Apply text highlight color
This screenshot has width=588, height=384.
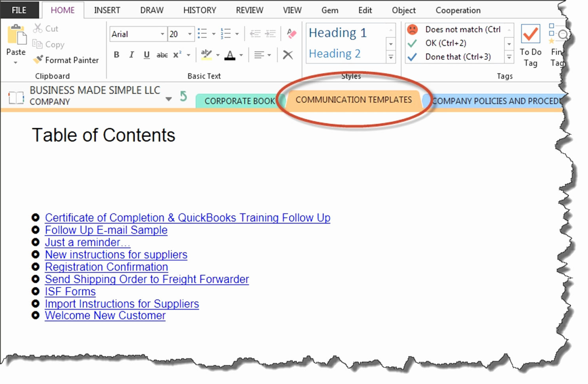(206, 55)
